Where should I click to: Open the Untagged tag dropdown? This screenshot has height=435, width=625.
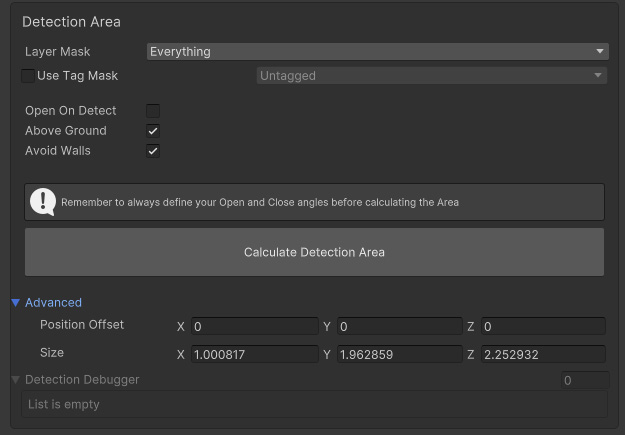tap(431, 76)
